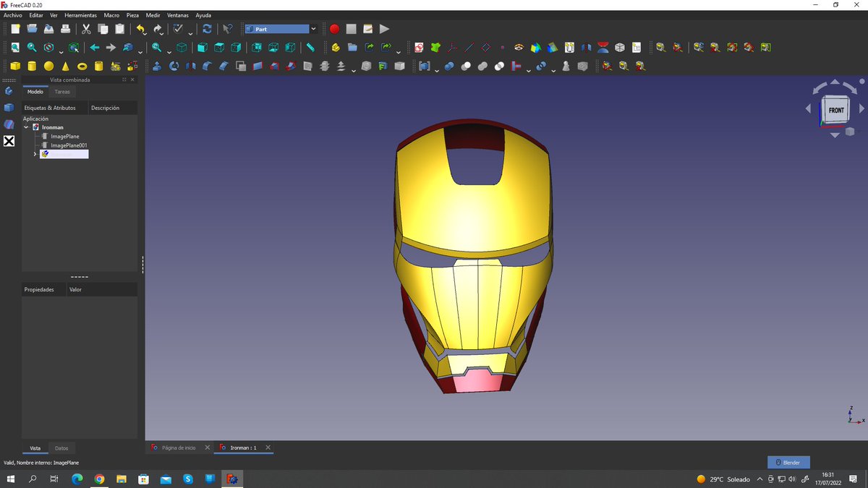Click the scissors Cut icon
The height and width of the screenshot is (488, 868).
[86, 29]
